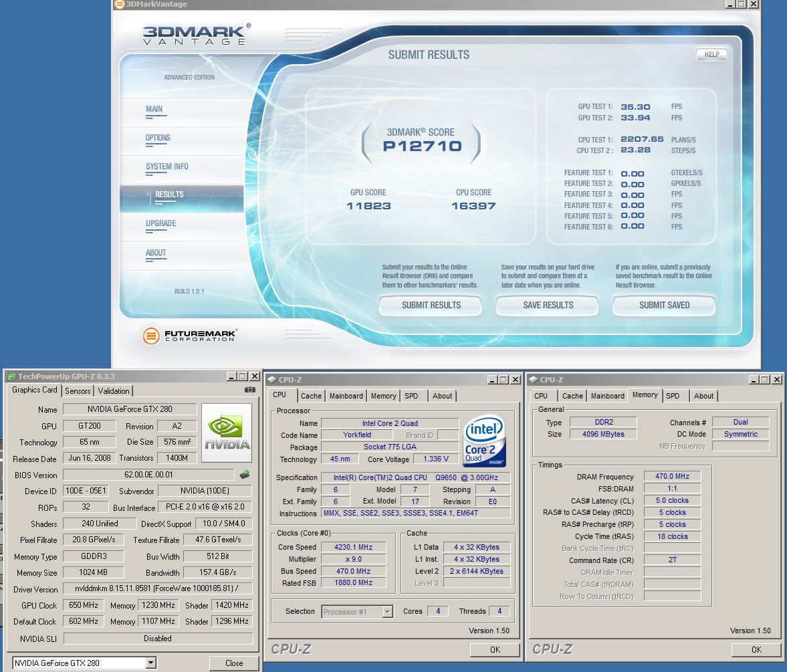Open the GPU selection dropdown in GPU-Z
This screenshot has height=672, width=787.
click(x=150, y=663)
